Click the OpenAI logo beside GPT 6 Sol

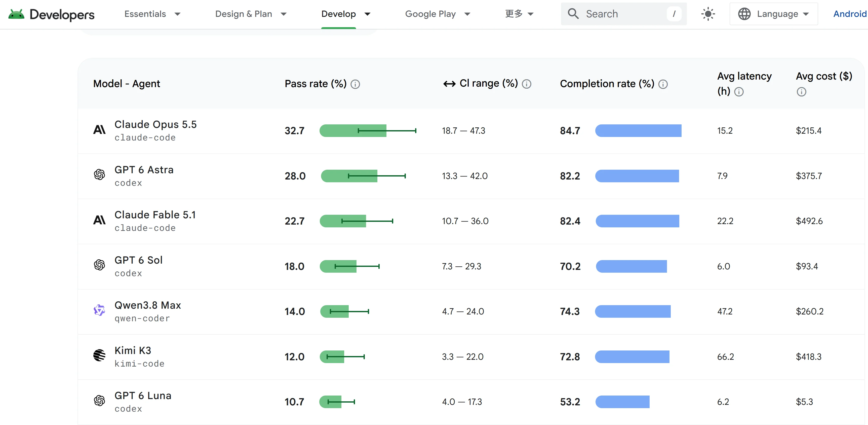pos(99,265)
